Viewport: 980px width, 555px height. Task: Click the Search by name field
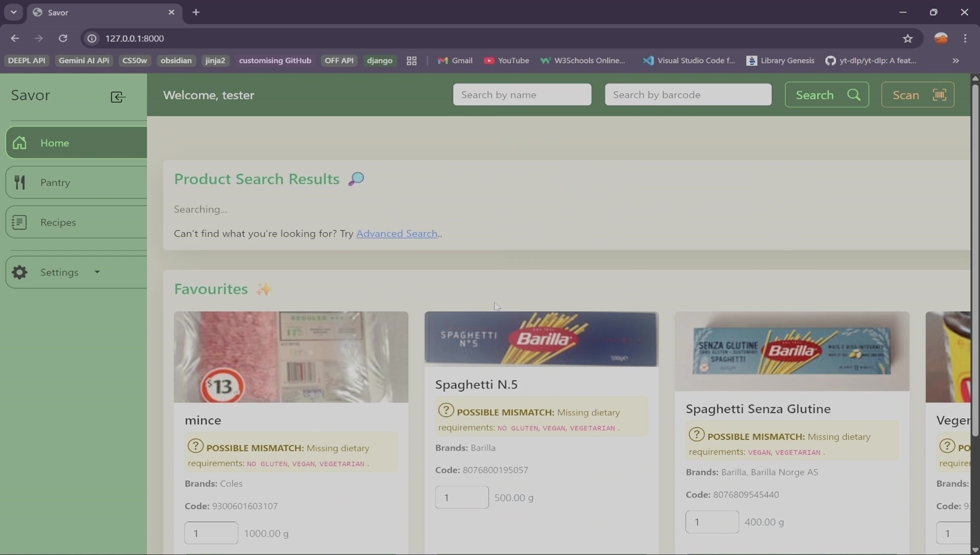tap(522, 95)
